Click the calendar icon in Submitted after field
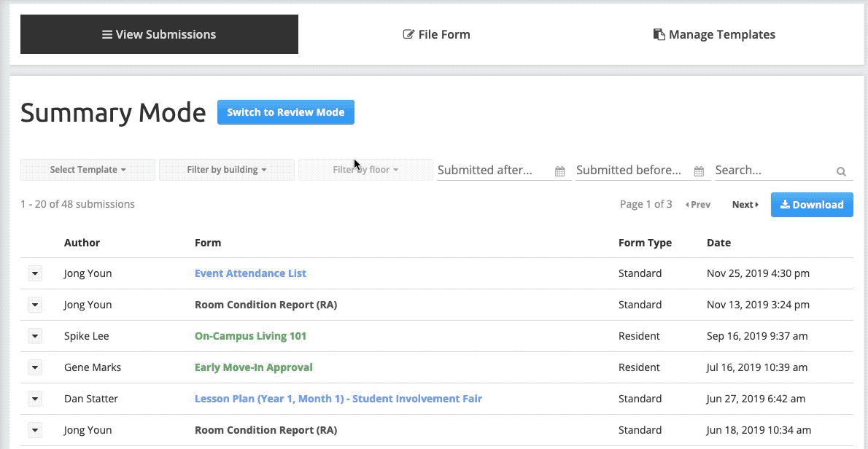 coord(560,171)
